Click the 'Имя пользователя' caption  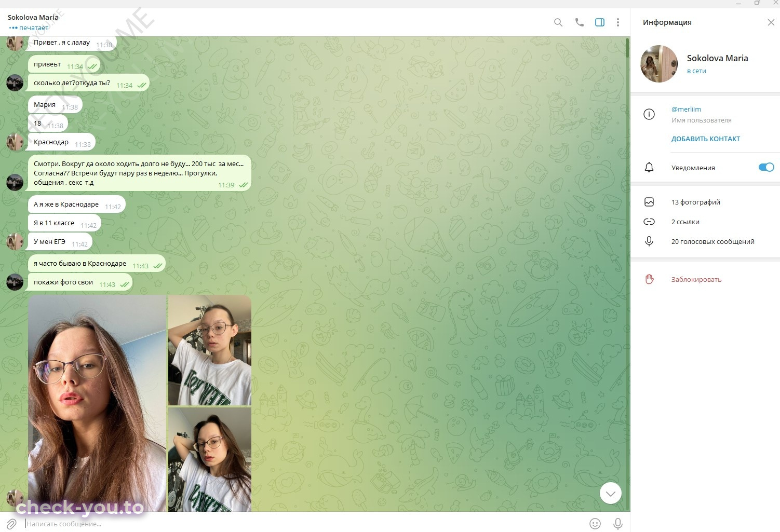(x=702, y=120)
